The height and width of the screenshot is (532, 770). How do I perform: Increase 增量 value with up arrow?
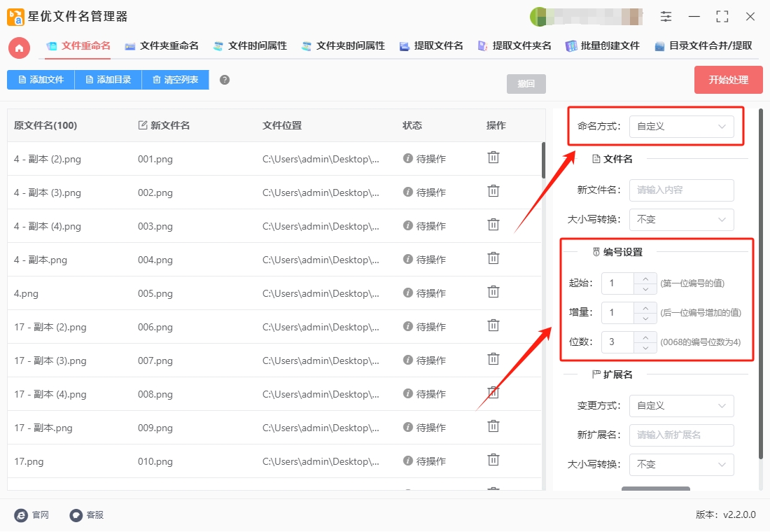click(x=645, y=308)
